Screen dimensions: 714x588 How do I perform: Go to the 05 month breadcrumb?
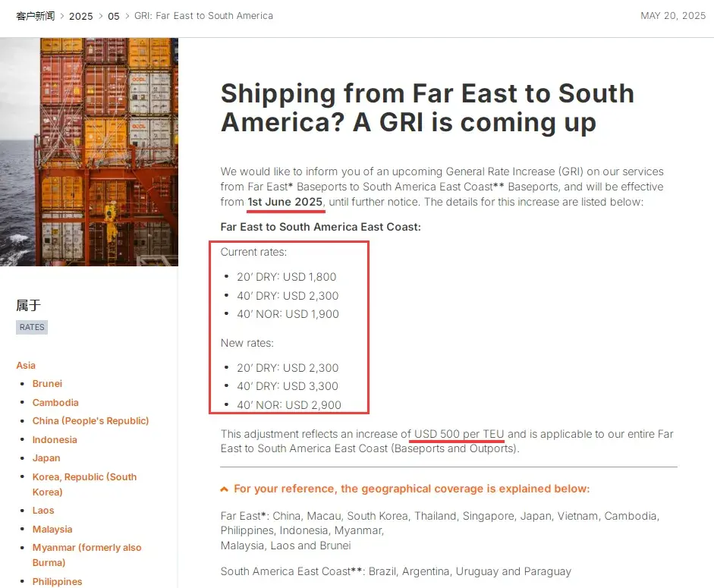pos(113,16)
